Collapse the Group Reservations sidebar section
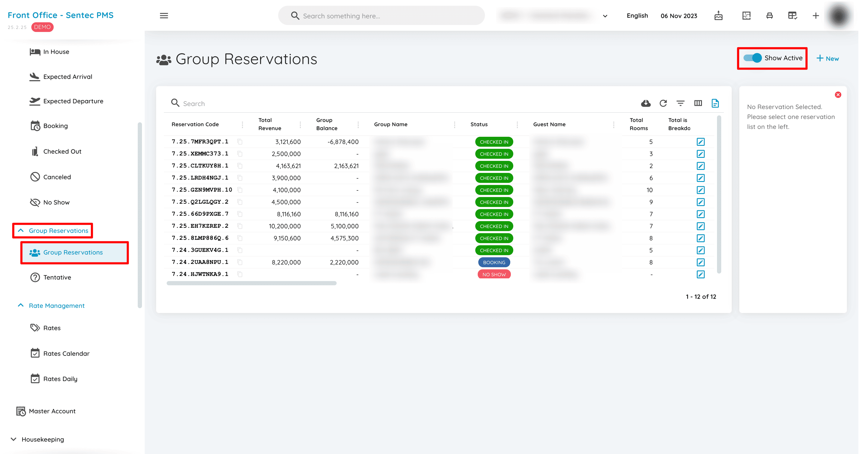The width and height of the screenshot is (868, 454). tap(20, 230)
